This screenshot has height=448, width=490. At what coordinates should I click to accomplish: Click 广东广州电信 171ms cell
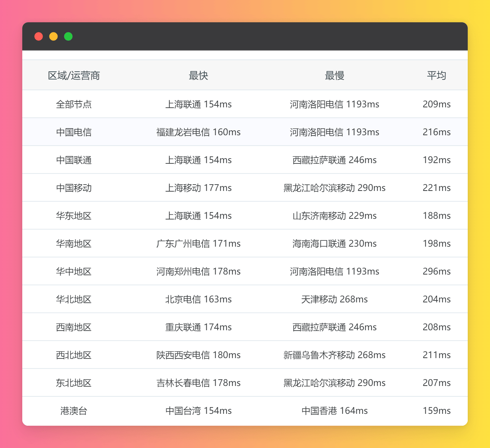click(198, 244)
